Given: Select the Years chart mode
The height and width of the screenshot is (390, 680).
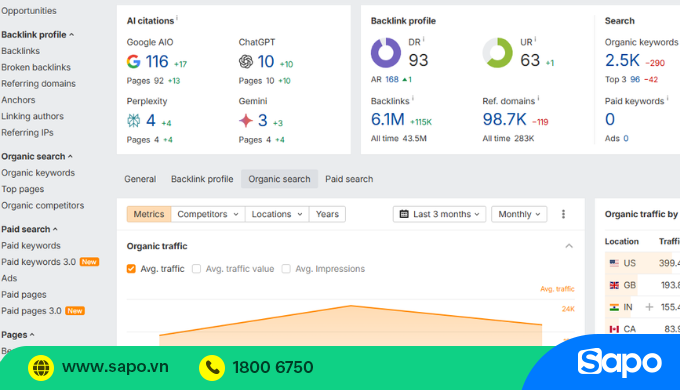Looking at the screenshot, I should (327, 214).
